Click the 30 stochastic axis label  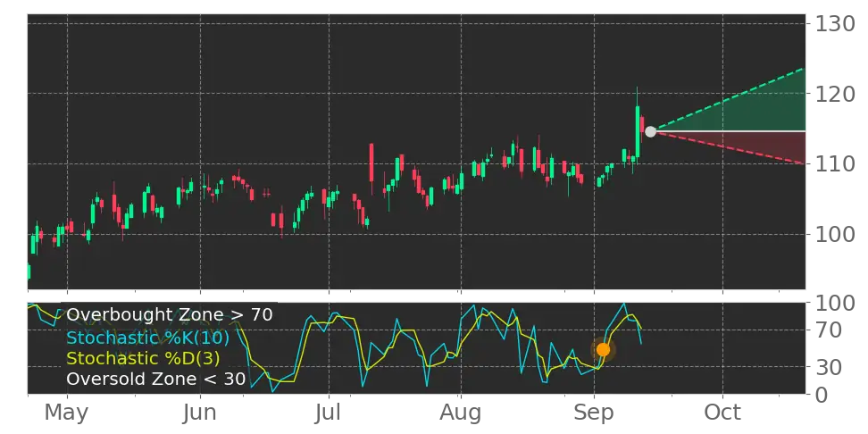828,367
